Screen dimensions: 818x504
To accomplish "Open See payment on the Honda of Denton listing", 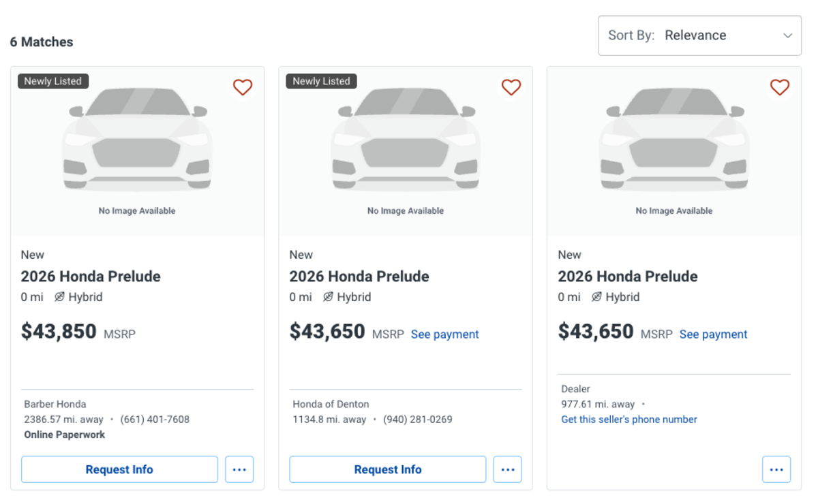I will click(x=444, y=334).
